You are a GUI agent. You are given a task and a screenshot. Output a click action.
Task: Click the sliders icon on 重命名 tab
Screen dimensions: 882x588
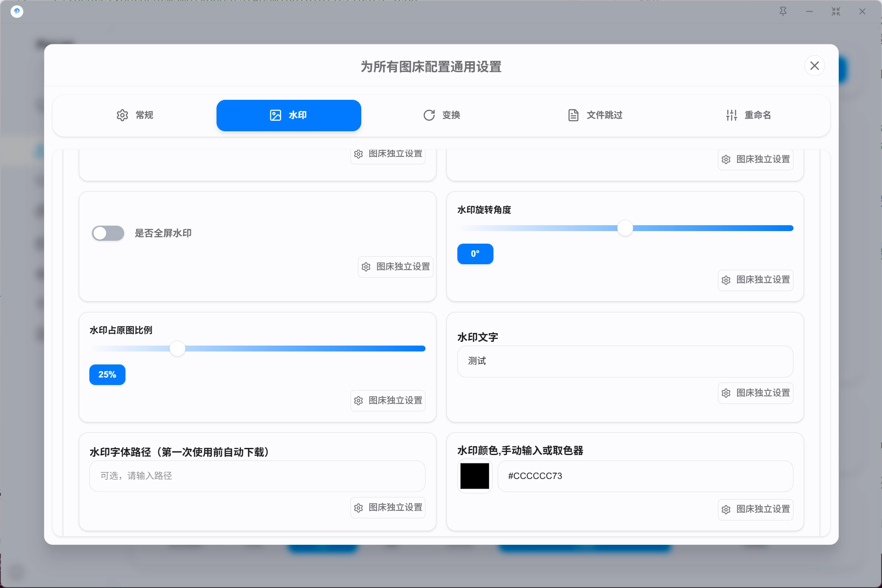pos(731,115)
